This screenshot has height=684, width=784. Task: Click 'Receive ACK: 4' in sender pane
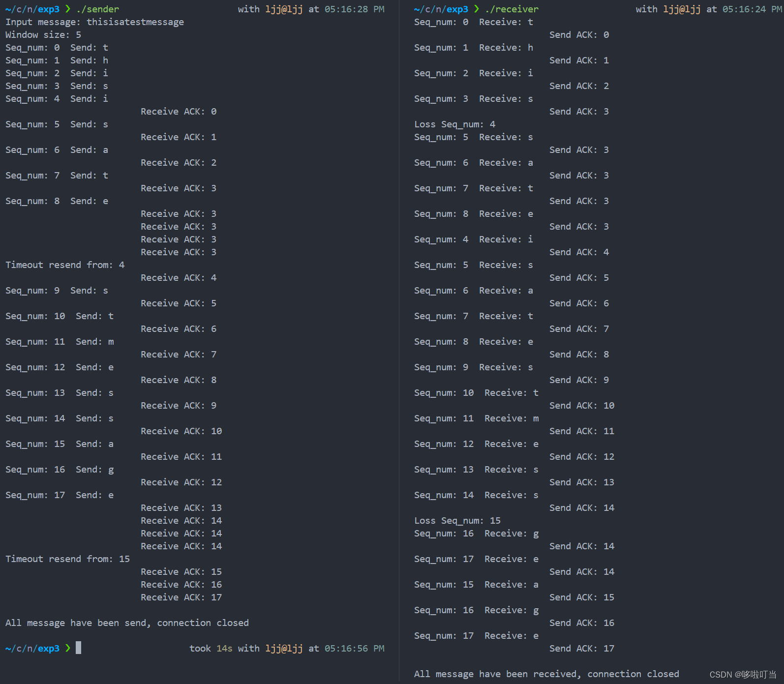pos(179,278)
